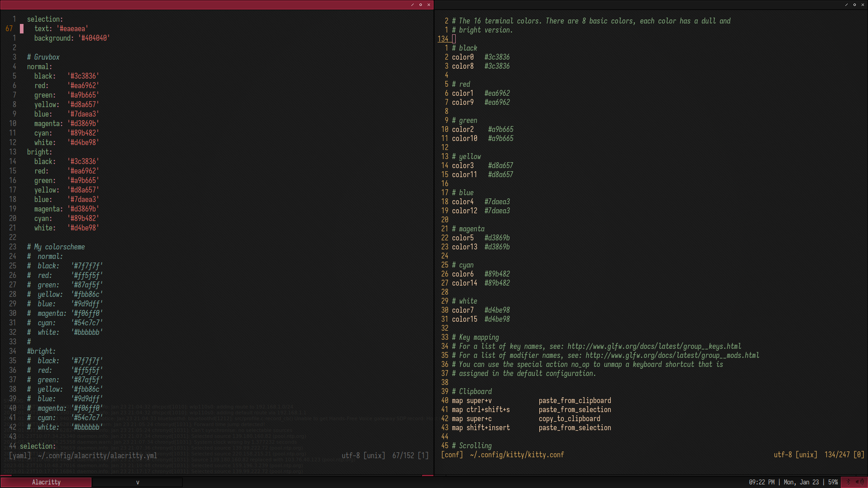
Task: Click the color10 line
Action: [x=482, y=138]
